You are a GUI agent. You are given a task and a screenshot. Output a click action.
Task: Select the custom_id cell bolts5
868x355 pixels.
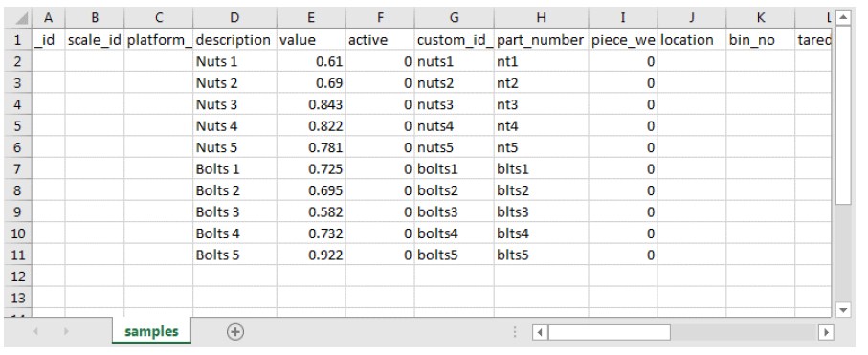click(x=454, y=255)
